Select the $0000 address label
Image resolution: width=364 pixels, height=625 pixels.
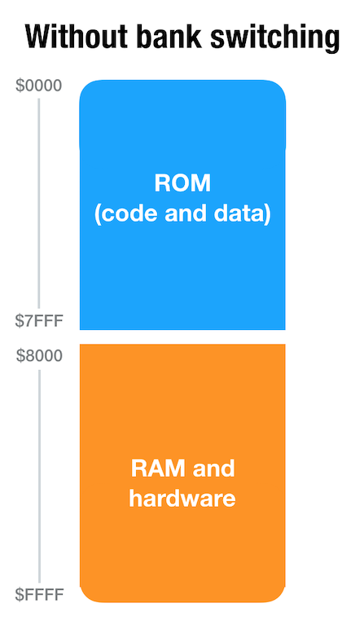pos(38,86)
